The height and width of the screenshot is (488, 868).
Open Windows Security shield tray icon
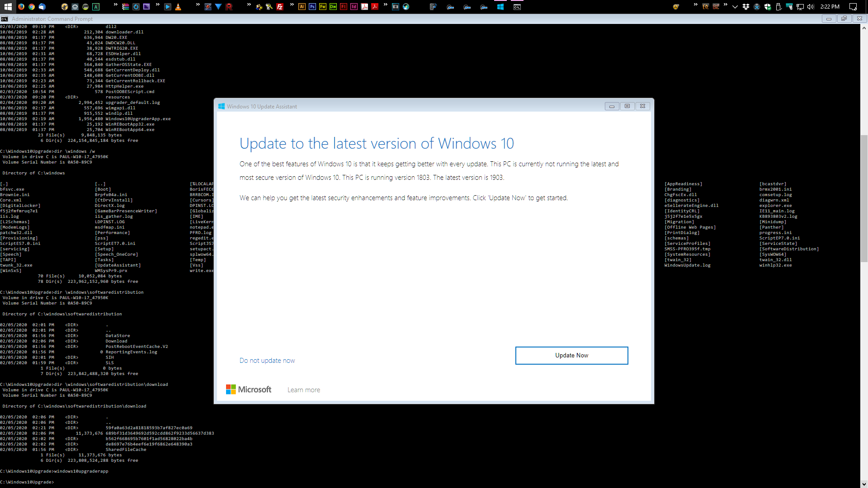tap(768, 7)
